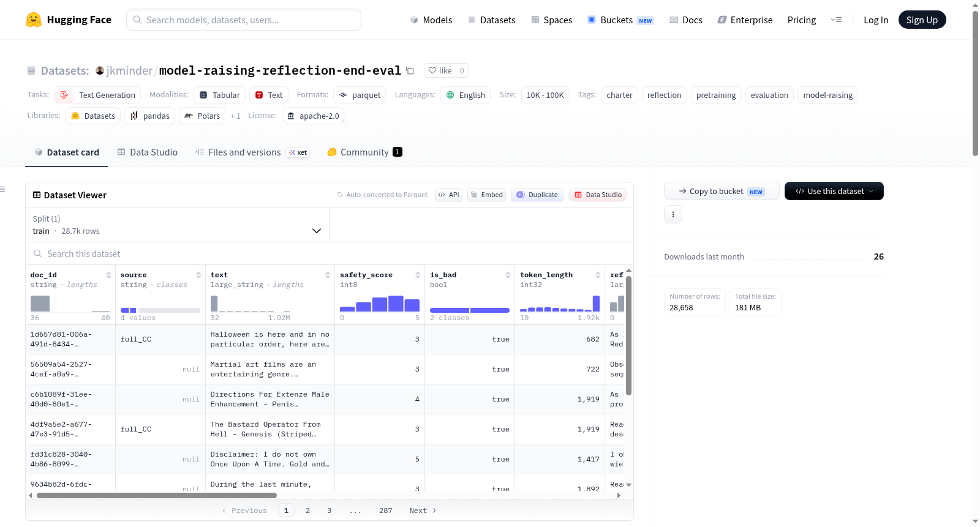980x527 pixels.
Task: Click the Tabular modality tag
Action: pos(220,95)
